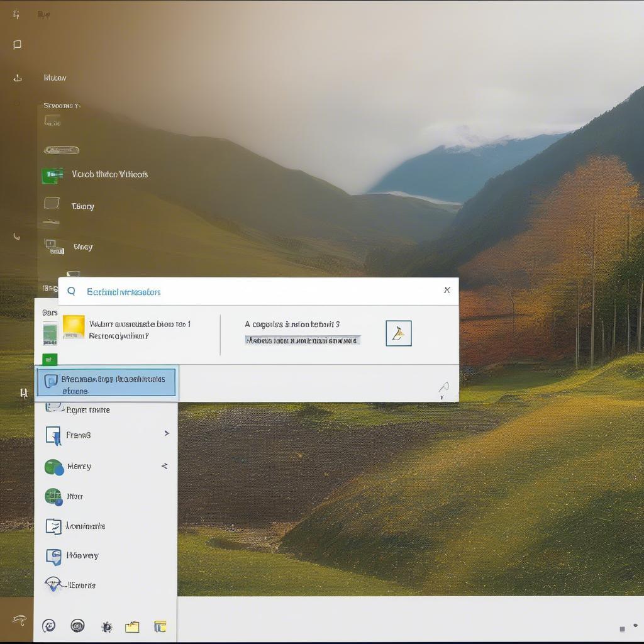
Task: Click the green icon beside Vicrob tliirton Vihicors
Action: (52, 175)
